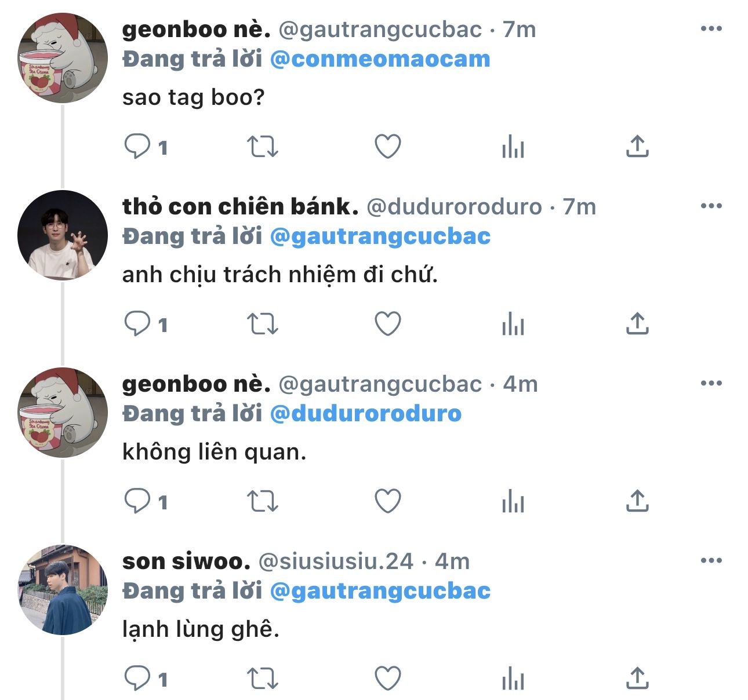Image resolution: width=748 pixels, height=700 pixels.
Task: View analytics for "không liên quan." tweet
Action: [513, 501]
